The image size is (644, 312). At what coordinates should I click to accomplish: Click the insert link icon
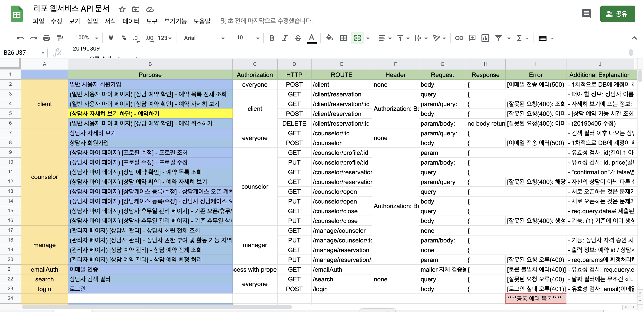tap(459, 38)
